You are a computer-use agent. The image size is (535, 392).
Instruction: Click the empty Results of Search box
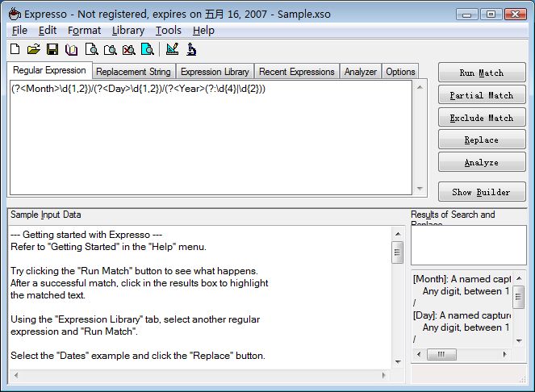[469, 245]
